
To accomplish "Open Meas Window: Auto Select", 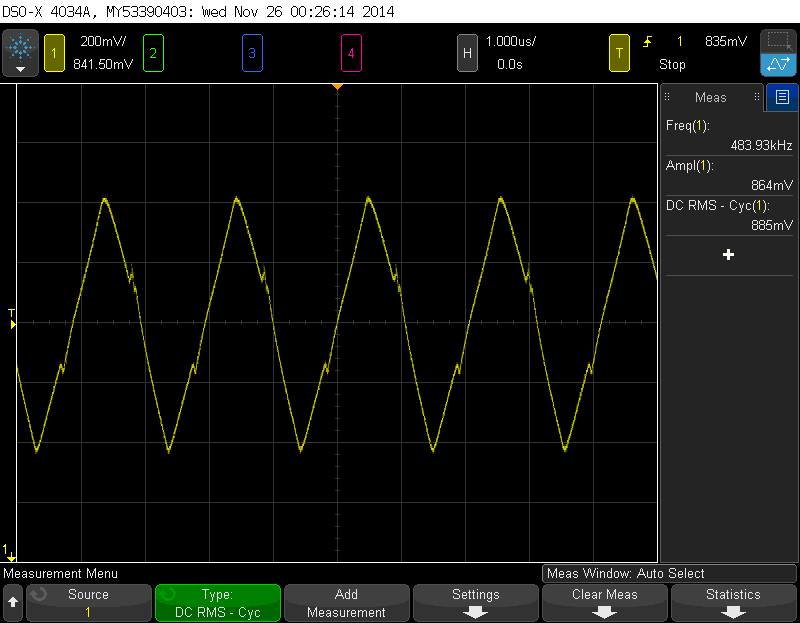I will point(668,573).
